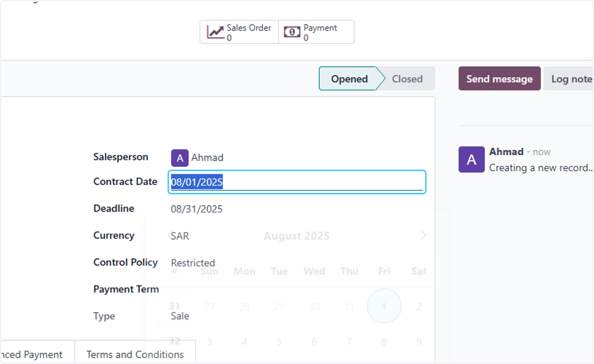
Task: Click Send message button
Action: (499, 79)
